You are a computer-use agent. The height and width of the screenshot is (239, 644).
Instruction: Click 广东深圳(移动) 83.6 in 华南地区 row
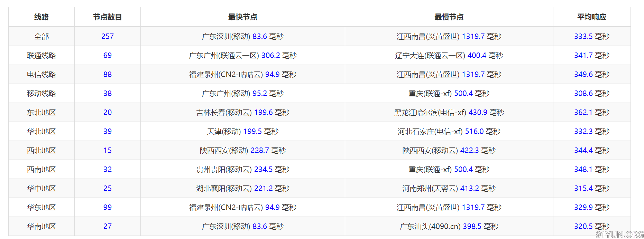pyautogui.click(x=243, y=226)
